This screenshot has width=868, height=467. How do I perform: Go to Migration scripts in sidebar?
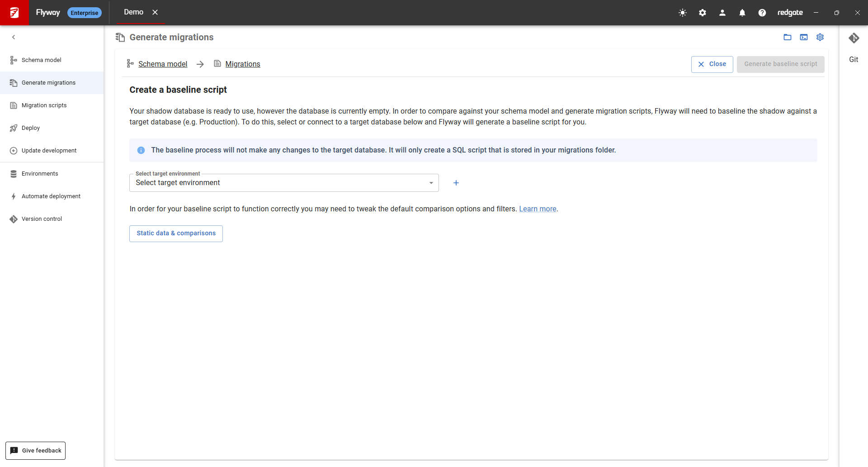click(44, 105)
